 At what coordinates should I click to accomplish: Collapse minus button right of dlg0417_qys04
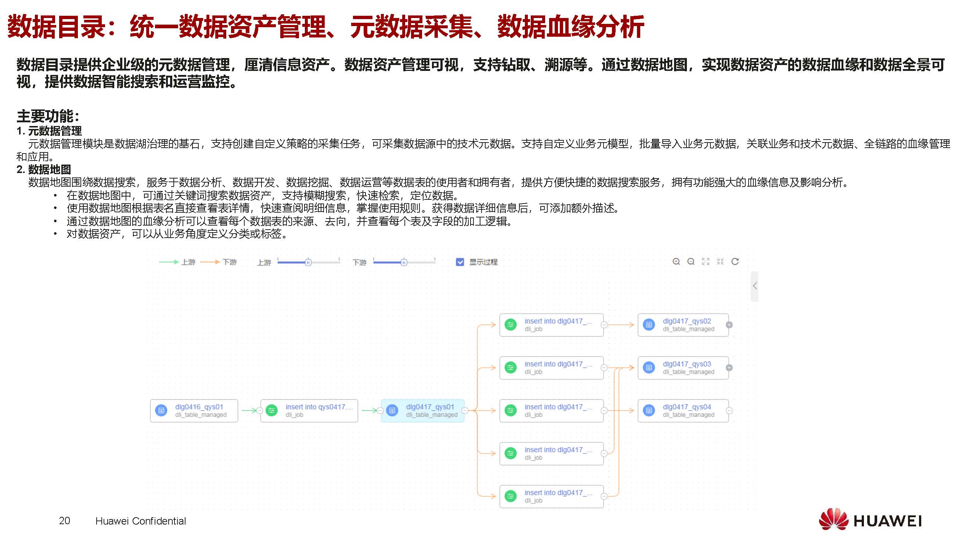point(729,410)
